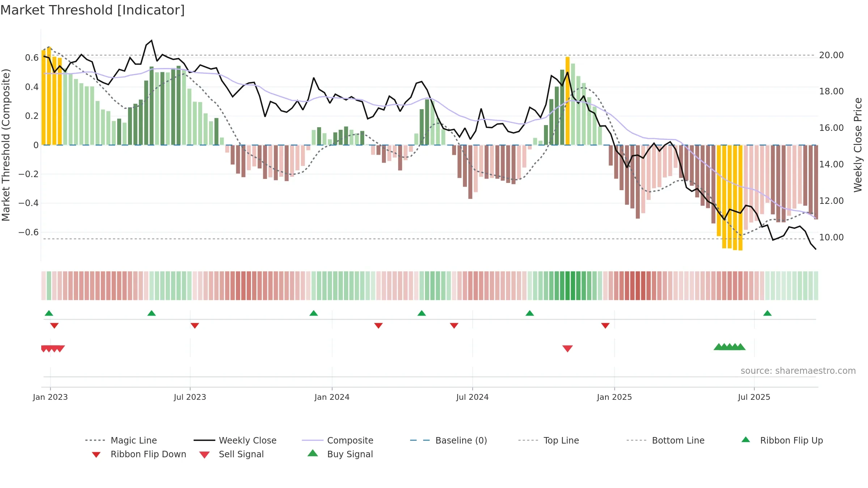Image resolution: width=868 pixels, height=488 pixels.
Task: Click the '20.00' price axis label
Action: tap(831, 55)
